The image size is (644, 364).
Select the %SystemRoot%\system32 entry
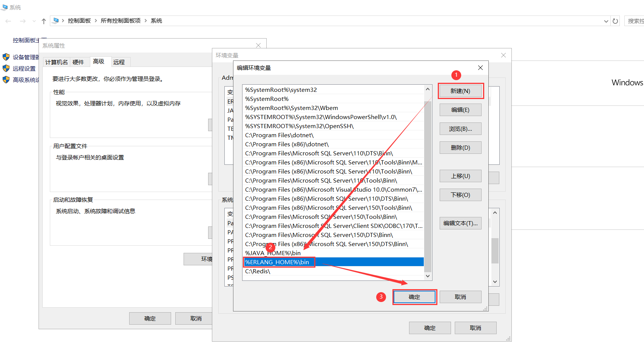[333, 90]
